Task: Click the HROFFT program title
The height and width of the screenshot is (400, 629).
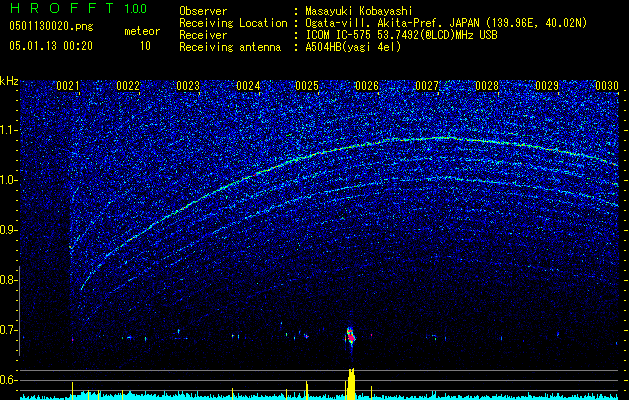Action: 63,8
